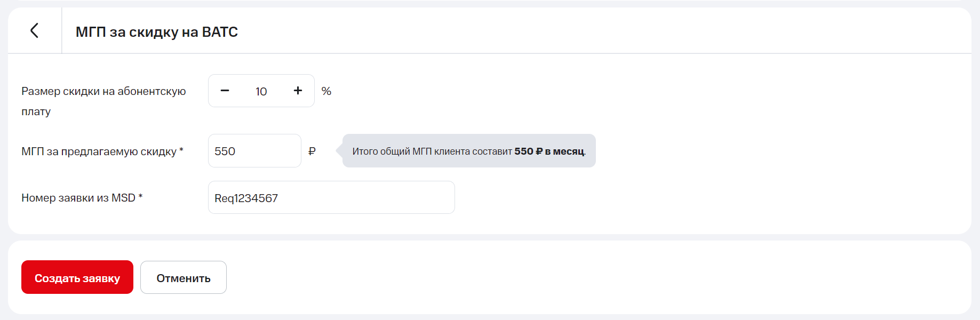Click the percent sign beside the stepper

click(326, 91)
